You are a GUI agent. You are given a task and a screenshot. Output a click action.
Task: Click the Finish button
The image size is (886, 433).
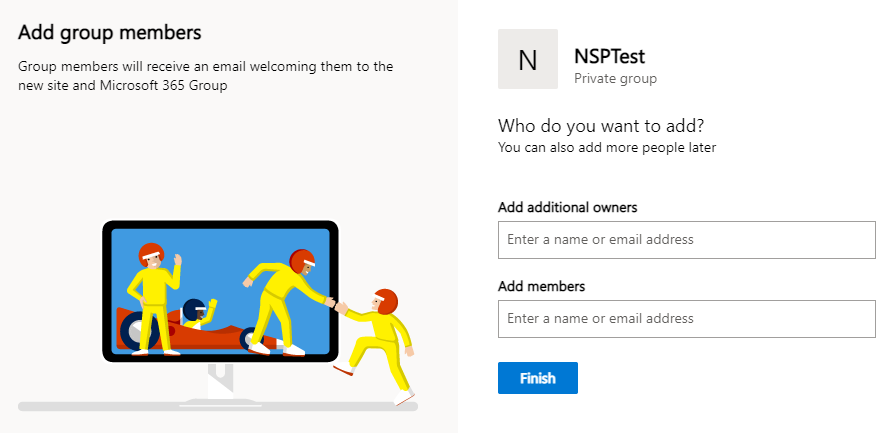coord(537,378)
